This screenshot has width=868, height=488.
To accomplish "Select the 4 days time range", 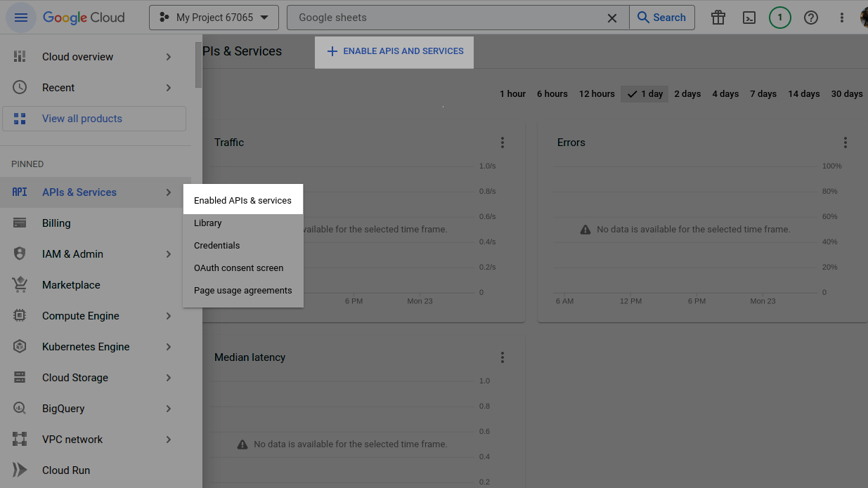I will [725, 94].
